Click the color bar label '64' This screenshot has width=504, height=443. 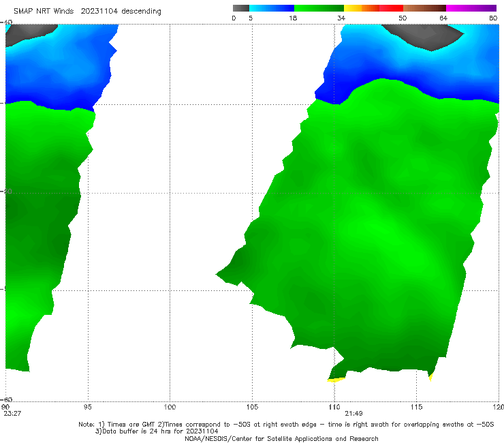pos(443,18)
